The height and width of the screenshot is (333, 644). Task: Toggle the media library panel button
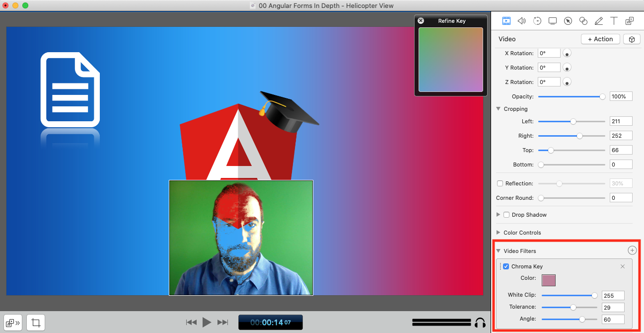[x=12, y=323]
